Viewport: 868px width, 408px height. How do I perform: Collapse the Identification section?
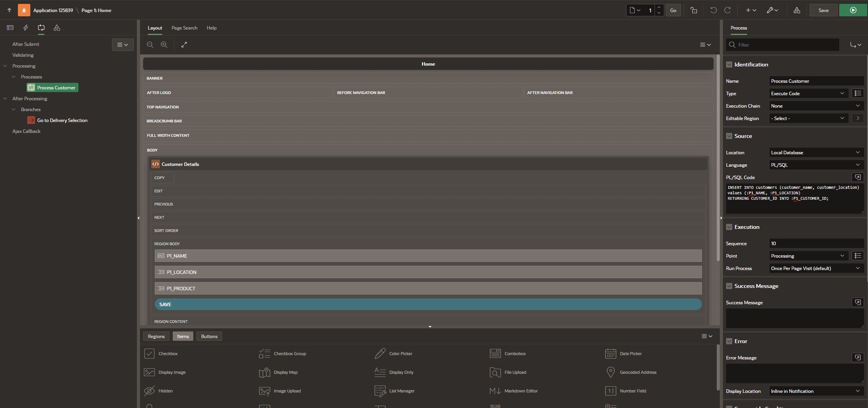coord(729,65)
